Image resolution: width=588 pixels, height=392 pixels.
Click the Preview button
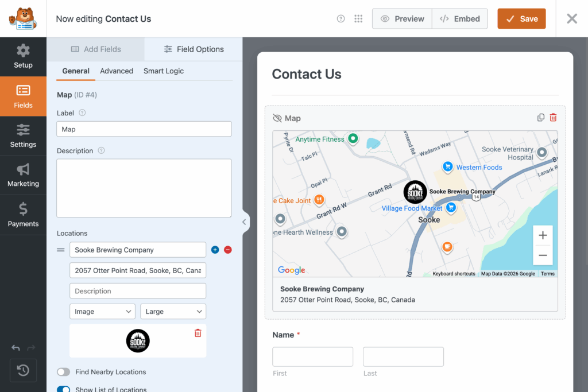pyautogui.click(x=402, y=19)
